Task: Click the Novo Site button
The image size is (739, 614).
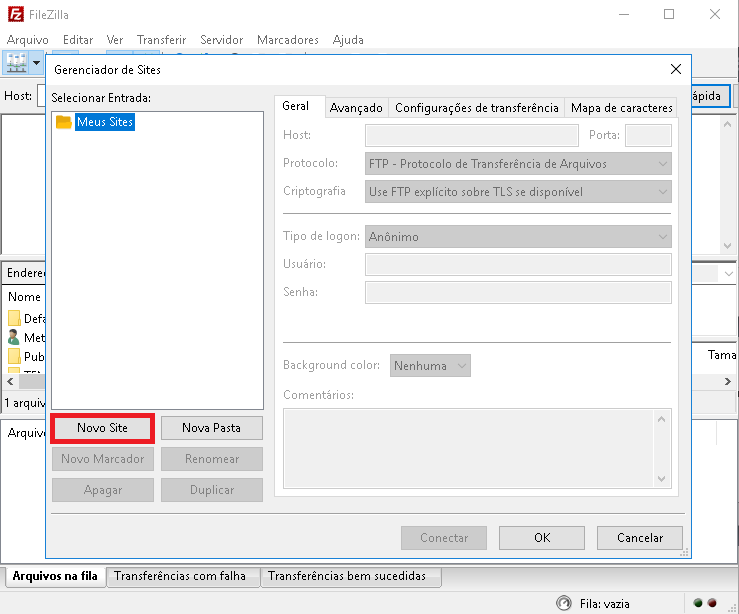Action: point(102,428)
